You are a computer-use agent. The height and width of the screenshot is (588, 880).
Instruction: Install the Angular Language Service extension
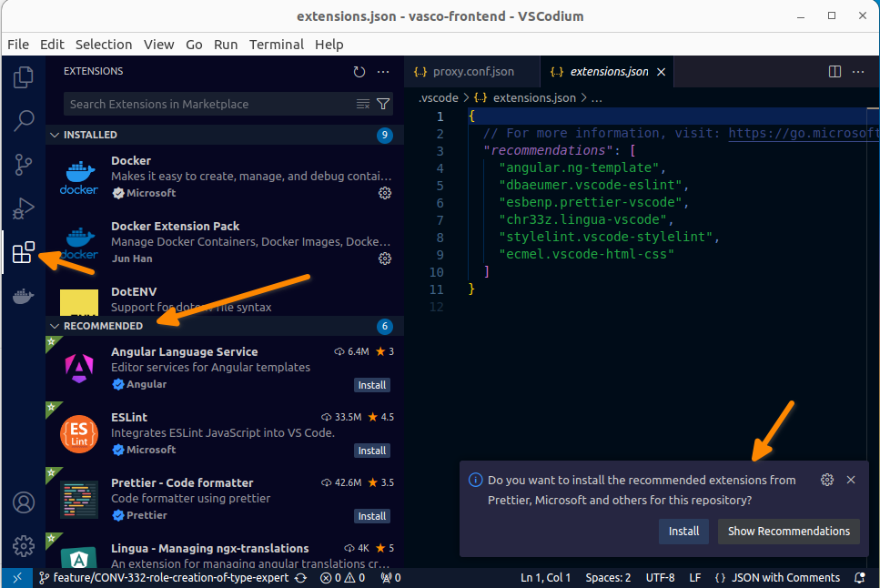coord(371,385)
